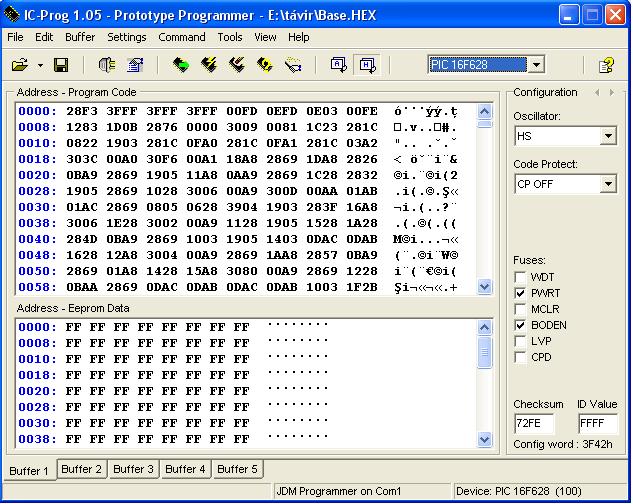Open the Edit menu

tap(44, 37)
